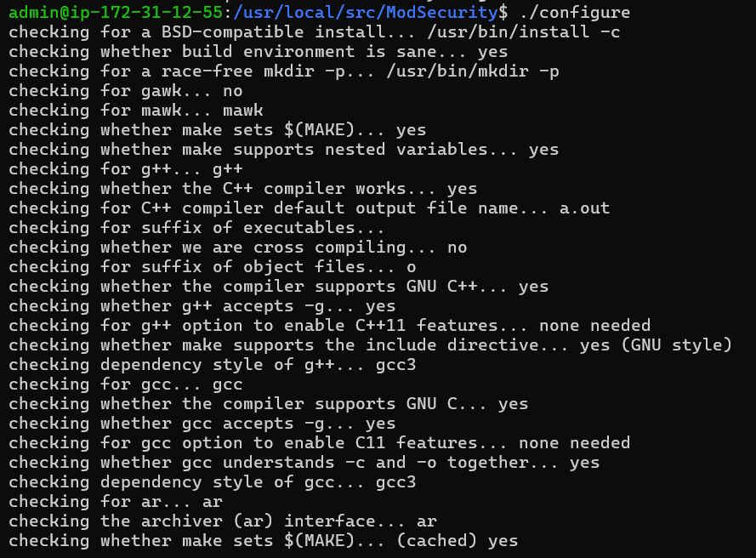Click the 'C++11 features... none needed' line

(330, 326)
